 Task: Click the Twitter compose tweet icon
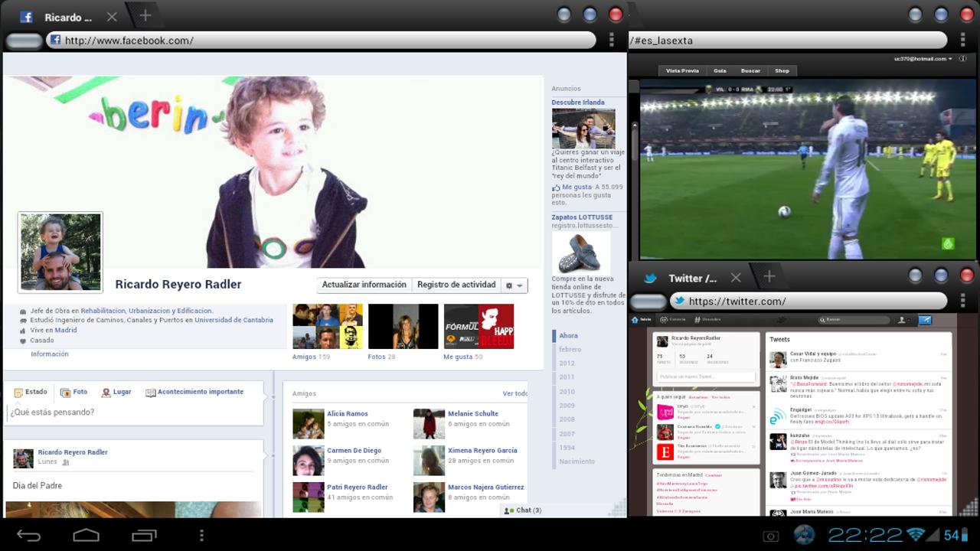[x=924, y=320]
